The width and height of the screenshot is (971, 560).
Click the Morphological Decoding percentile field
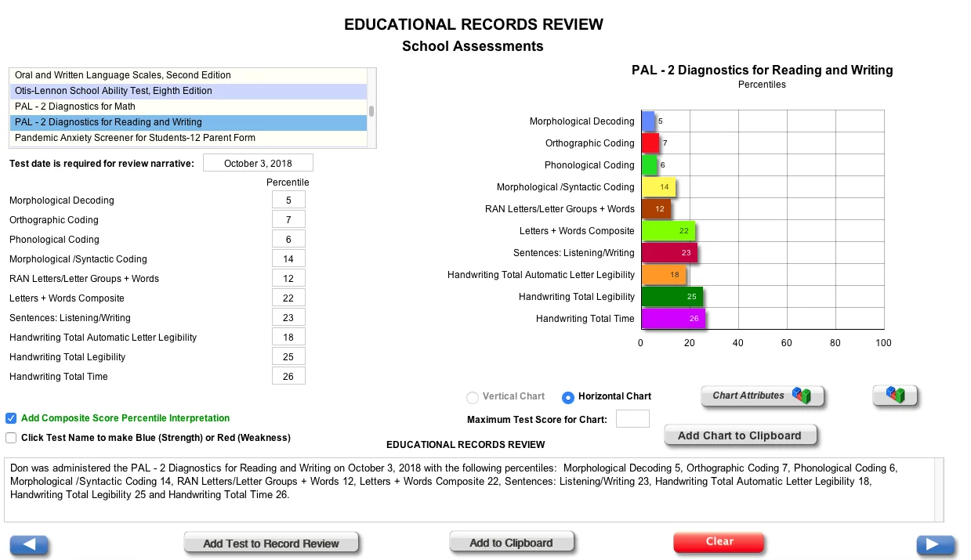(288, 200)
